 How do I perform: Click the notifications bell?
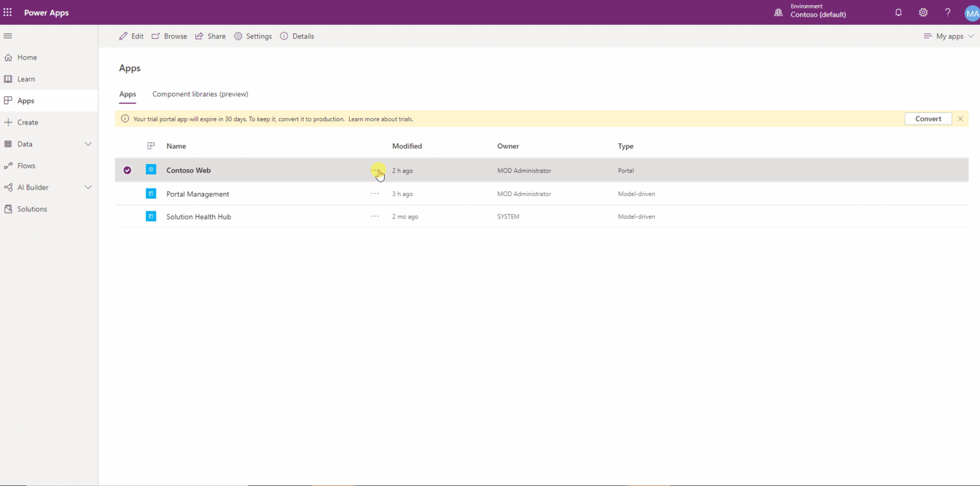898,12
